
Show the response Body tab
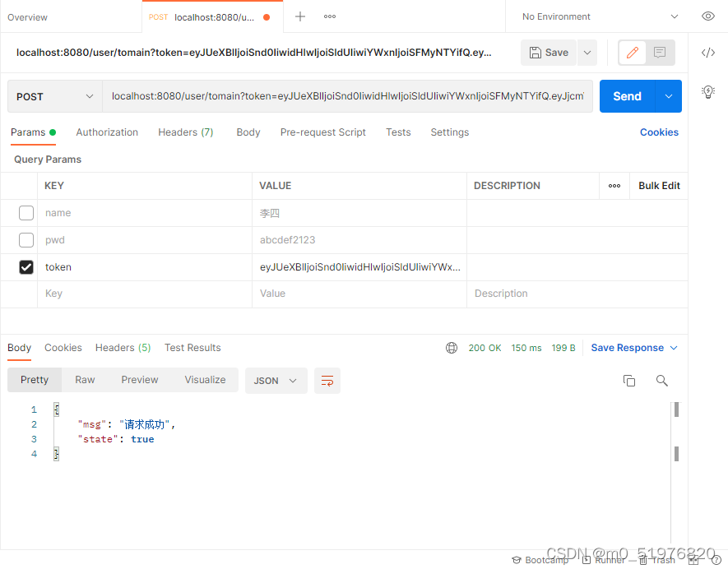(20, 348)
